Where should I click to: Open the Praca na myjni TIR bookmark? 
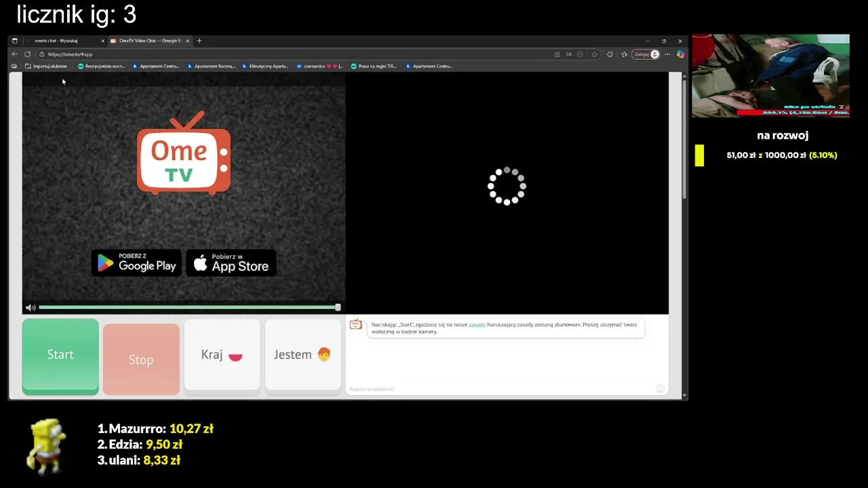coord(374,66)
